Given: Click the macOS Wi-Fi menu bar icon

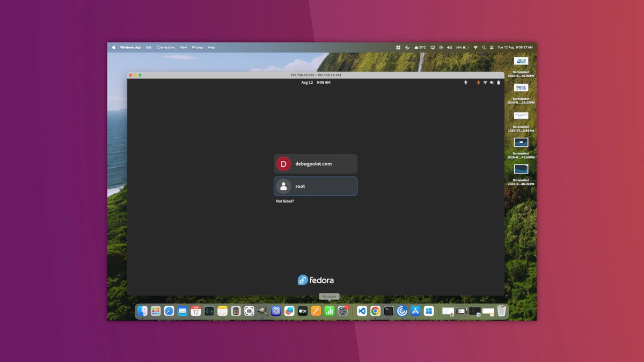Looking at the screenshot, I should tap(475, 47).
